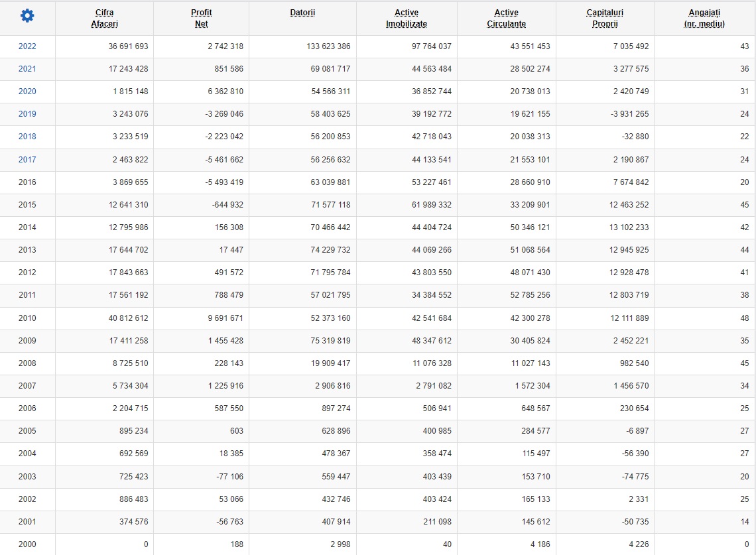Open the 2017 year link
Image resolution: width=756 pixels, height=555 pixels.
27,160
